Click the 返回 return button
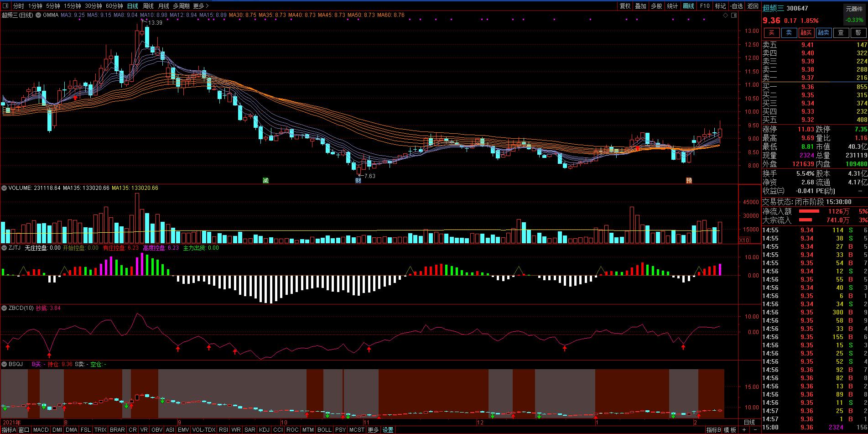 tap(753, 6)
